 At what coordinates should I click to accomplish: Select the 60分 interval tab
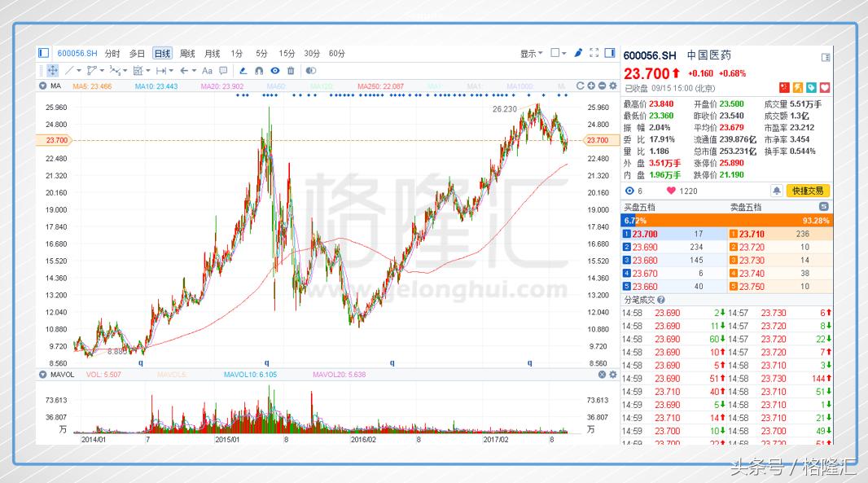tap(336, 53)
